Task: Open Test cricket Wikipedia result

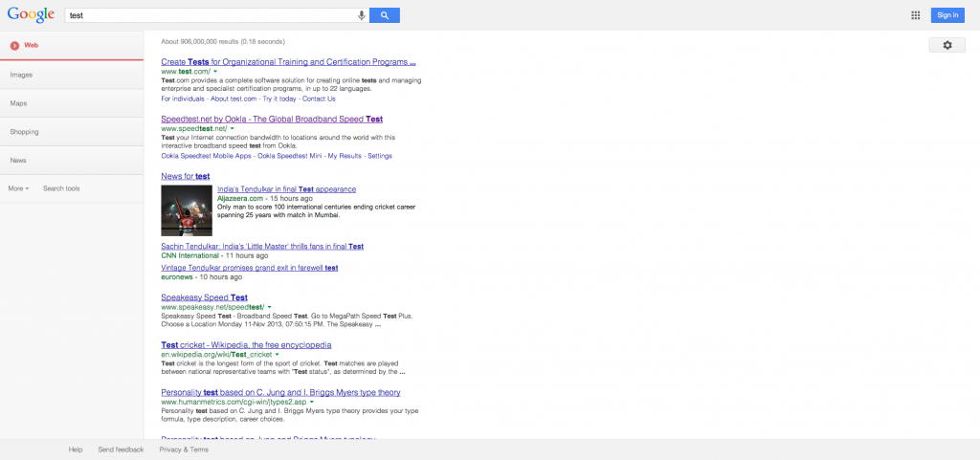Action: point(246,344)
